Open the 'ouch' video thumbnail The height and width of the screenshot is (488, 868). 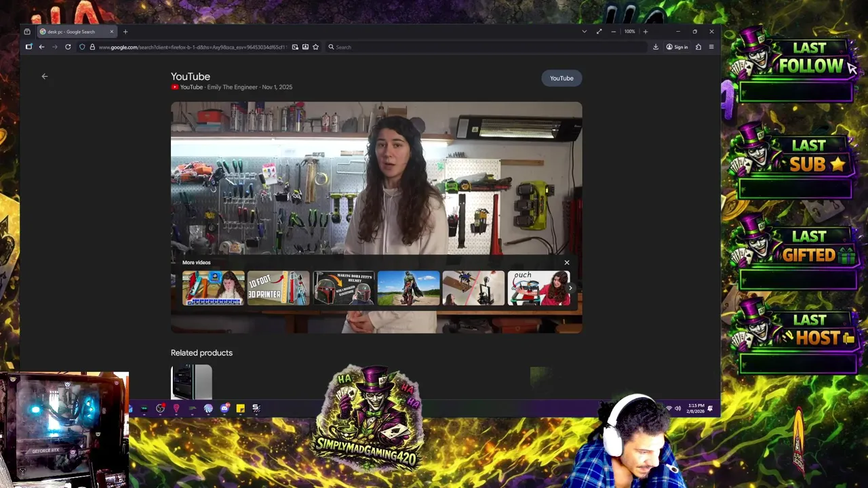pos(538,288)
